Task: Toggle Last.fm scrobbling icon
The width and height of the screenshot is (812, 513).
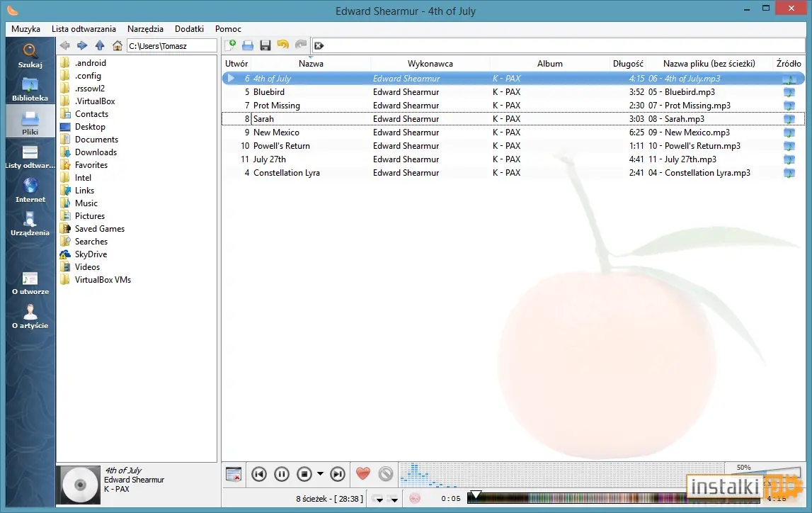Action: pyautogui.click(x=415, y=499)
